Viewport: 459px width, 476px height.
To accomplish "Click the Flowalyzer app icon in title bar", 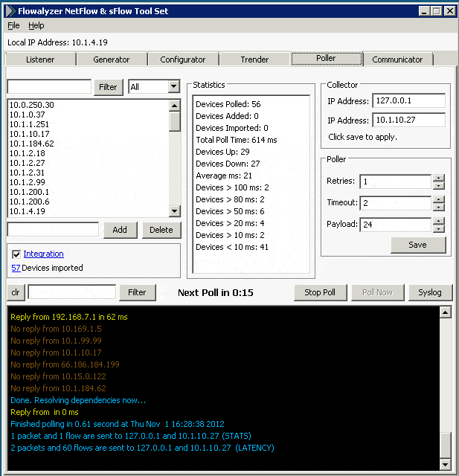I will [10, 11].
